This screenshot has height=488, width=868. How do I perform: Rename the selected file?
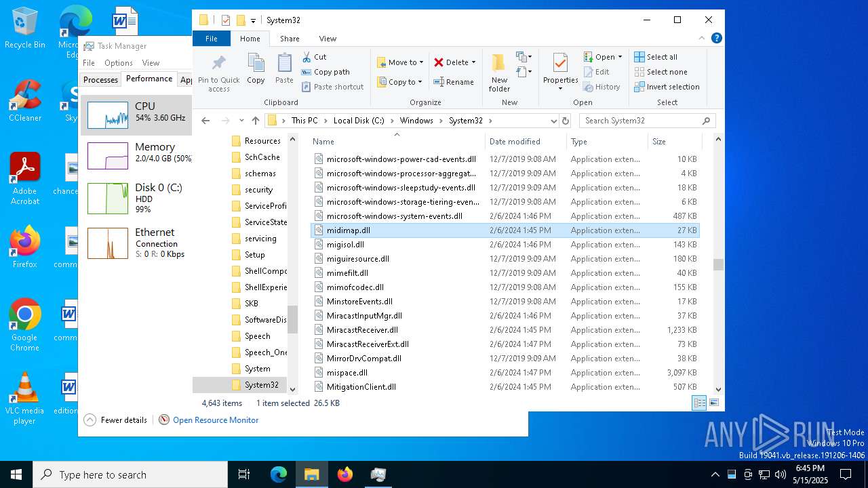point(454,82)
